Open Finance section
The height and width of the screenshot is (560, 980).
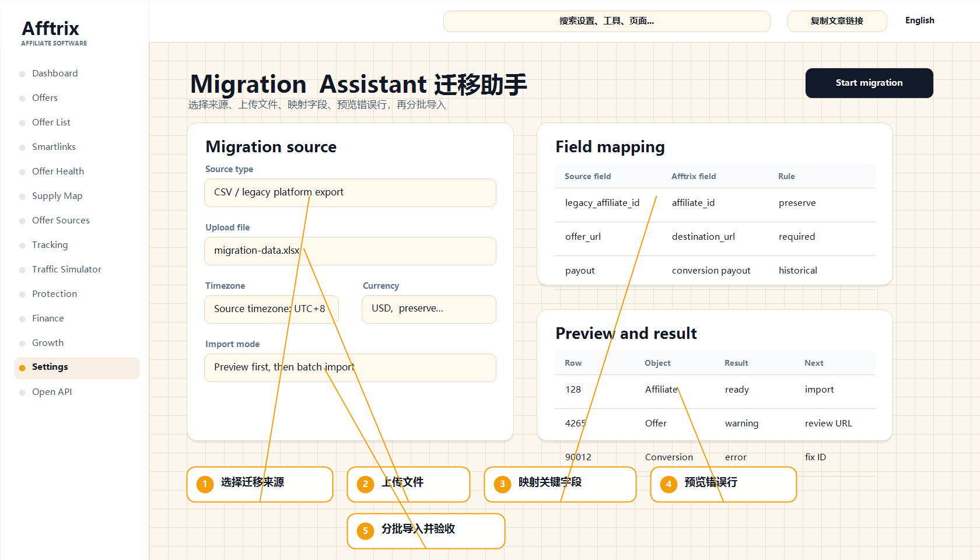pyautogui.click(x=48, y=318)
